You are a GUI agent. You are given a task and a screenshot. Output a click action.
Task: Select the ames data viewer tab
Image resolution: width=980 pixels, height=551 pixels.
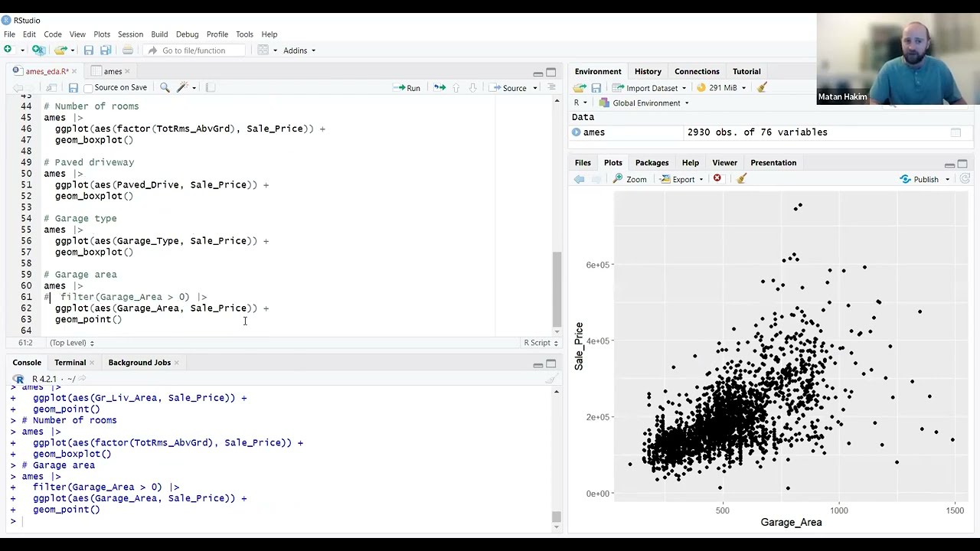click(x=113, y=71)
